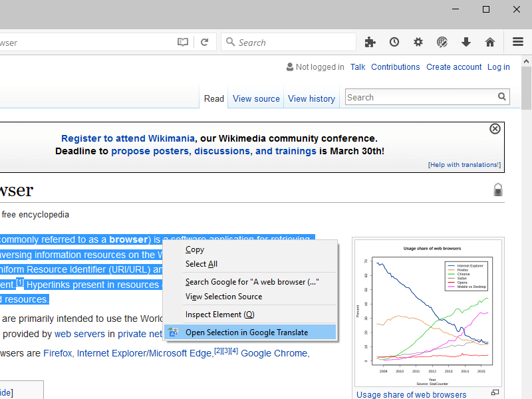Open the View history tab

coord(311,98)
